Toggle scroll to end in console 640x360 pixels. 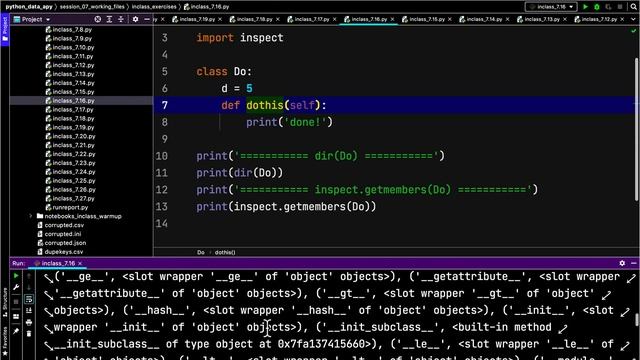(29, 311)
